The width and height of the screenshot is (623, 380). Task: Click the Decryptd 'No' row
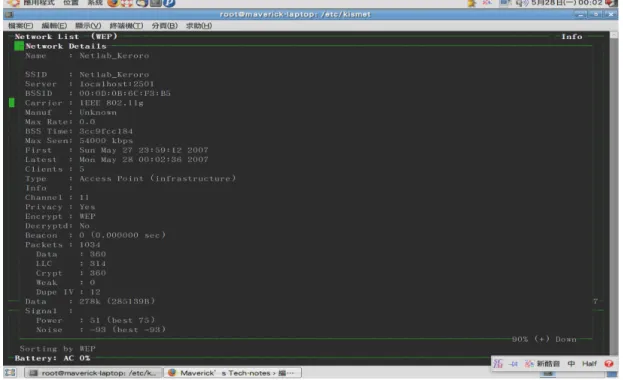tap(57, 226)
